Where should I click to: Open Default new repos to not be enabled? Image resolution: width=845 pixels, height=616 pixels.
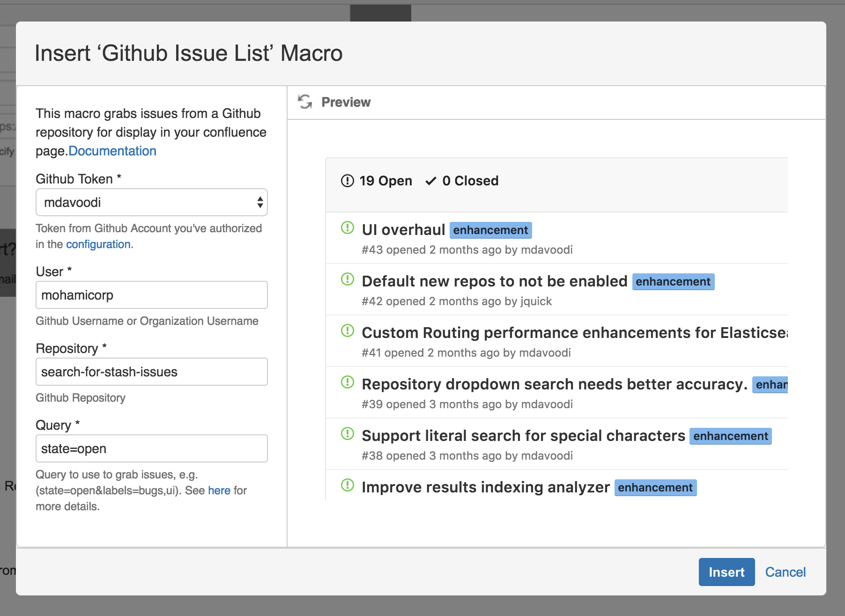(x=495, y=281)
